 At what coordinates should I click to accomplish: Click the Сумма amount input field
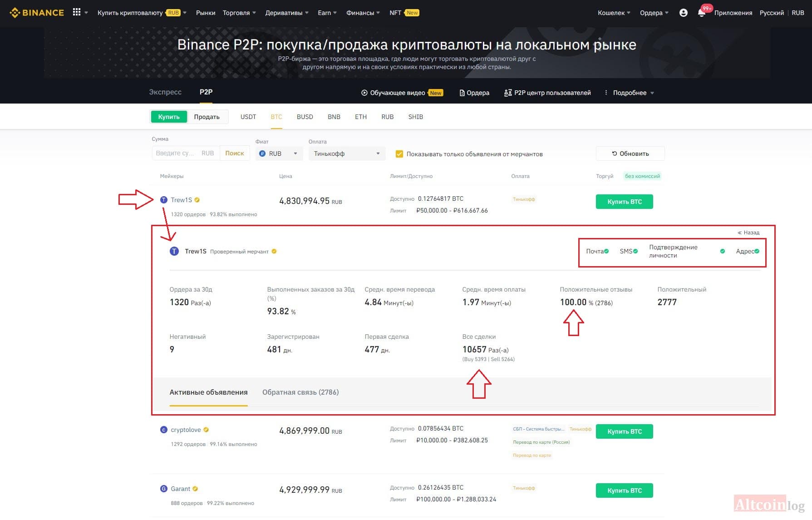coord(186,153)
